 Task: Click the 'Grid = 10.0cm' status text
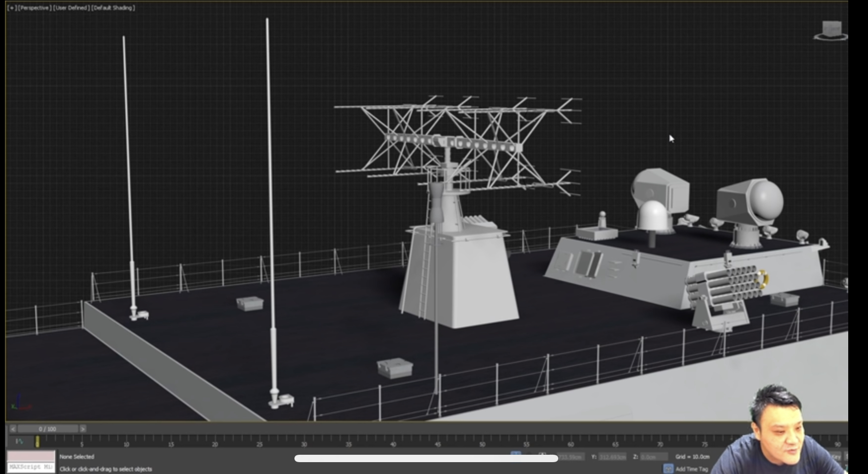(x=692, y=457)
